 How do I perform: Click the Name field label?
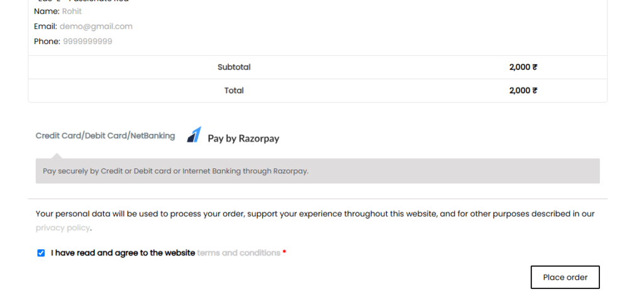tap(47, 11)
